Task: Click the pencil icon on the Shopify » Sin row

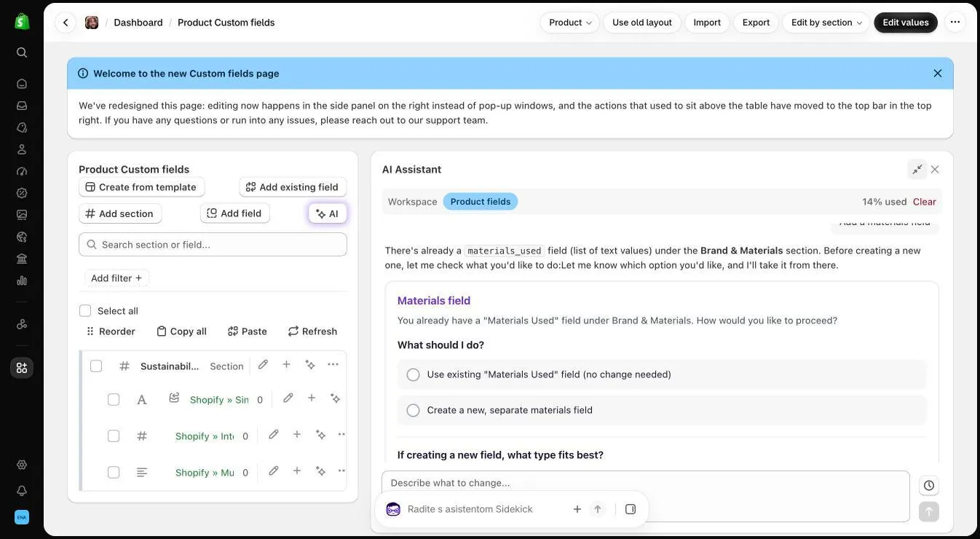Action: click(288, 398)
